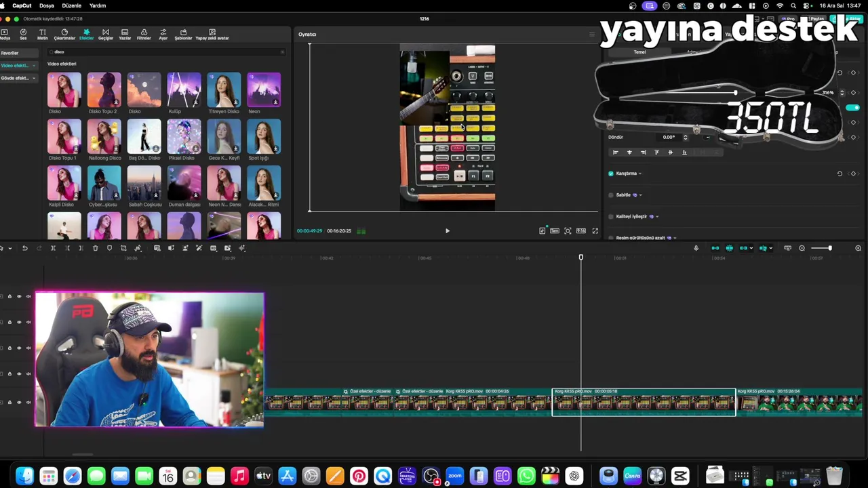Click the disco search field
Viewport: 868px width, 488px height.
166,52
